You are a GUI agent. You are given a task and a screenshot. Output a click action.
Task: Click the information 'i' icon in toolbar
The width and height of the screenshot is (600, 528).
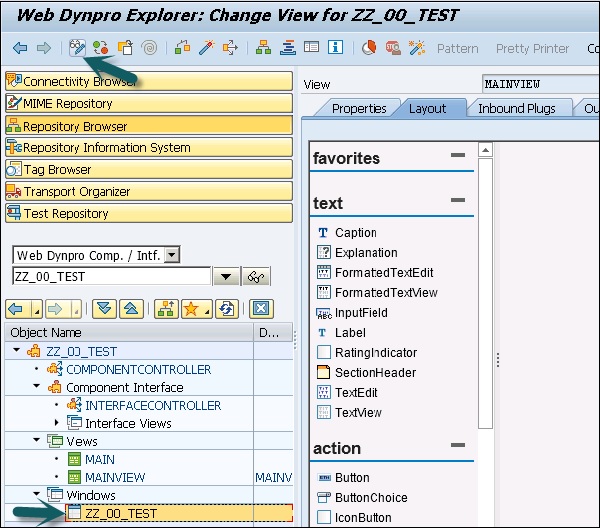[335, 48]
